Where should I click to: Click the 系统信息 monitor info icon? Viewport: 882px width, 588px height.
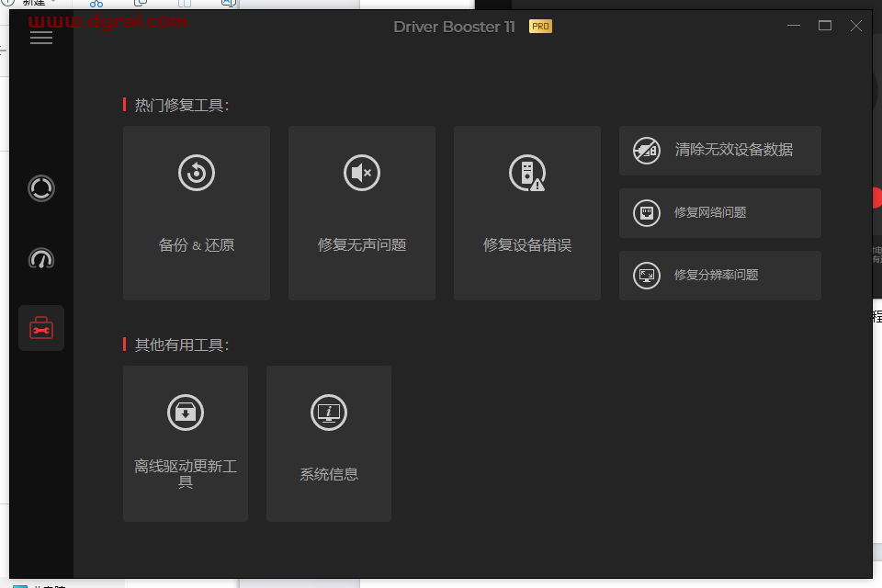point(329,413)
